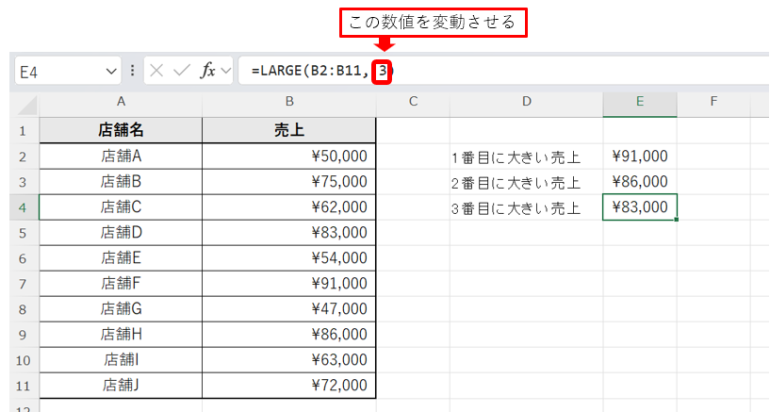Select row 1 header
Viewport: 770px width, 412px height.
[23, 131]
